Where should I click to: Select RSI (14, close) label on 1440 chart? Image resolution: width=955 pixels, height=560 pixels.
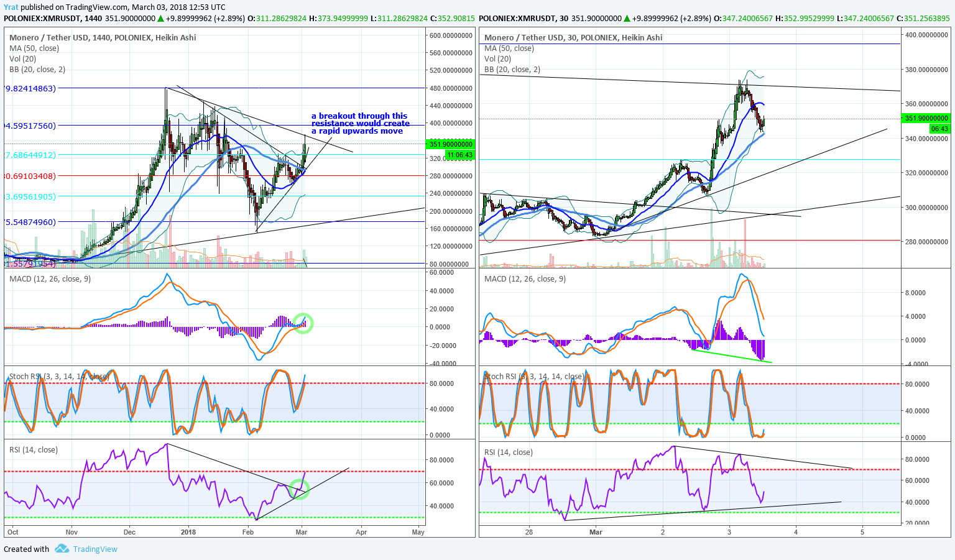coord(34,449)
